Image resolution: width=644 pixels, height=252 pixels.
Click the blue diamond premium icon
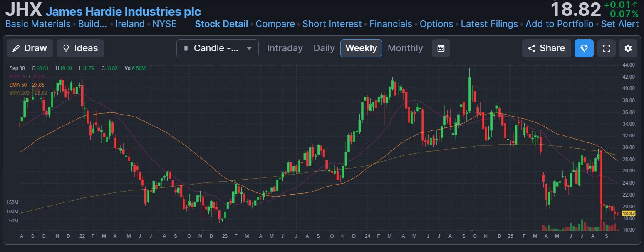(x=584, y=48)
